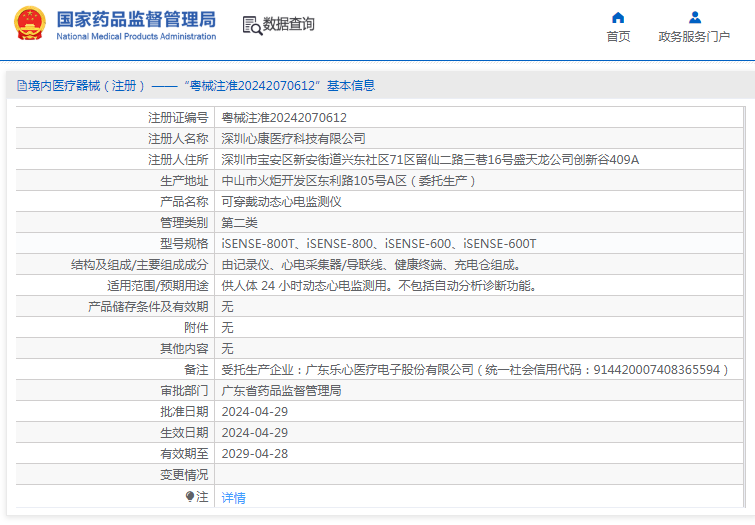Click the 变更情况 label
Screen dimensions: 755x525
184,475
